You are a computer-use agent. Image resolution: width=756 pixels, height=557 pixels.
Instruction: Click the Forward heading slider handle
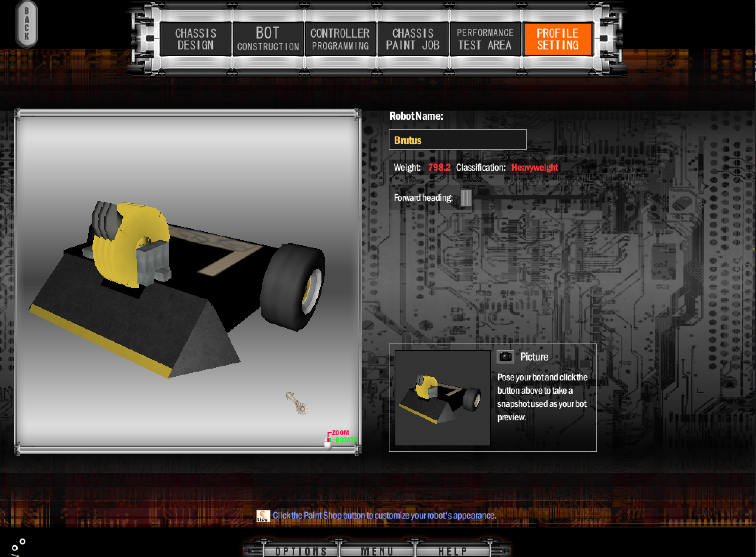(466, 198)
